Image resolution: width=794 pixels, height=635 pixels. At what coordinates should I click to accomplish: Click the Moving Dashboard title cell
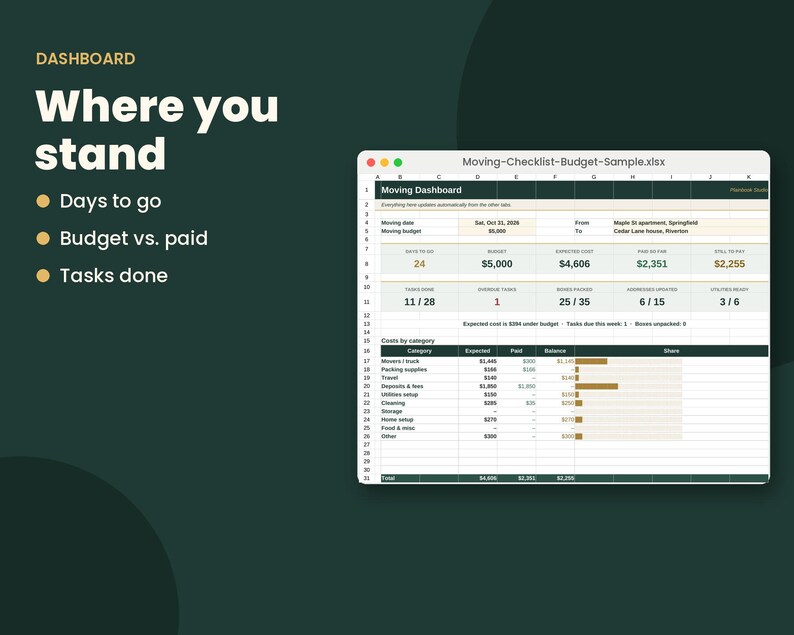(x=421, y=190)
